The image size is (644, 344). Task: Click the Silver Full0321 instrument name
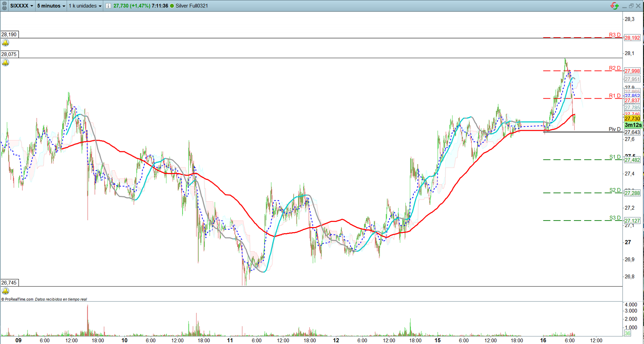[192, 6]
